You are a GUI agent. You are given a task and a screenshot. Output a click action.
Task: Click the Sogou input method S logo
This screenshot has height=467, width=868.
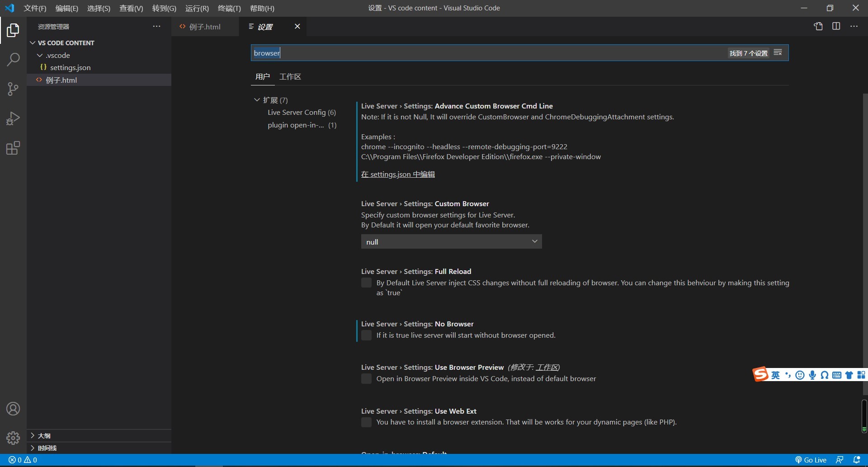(760, 374)
